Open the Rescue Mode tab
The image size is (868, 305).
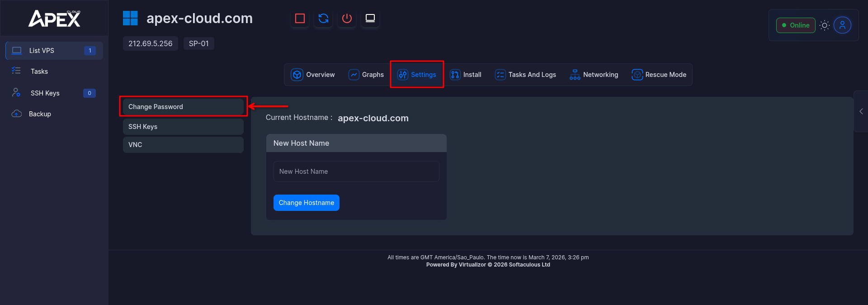(x=659, y=75)
